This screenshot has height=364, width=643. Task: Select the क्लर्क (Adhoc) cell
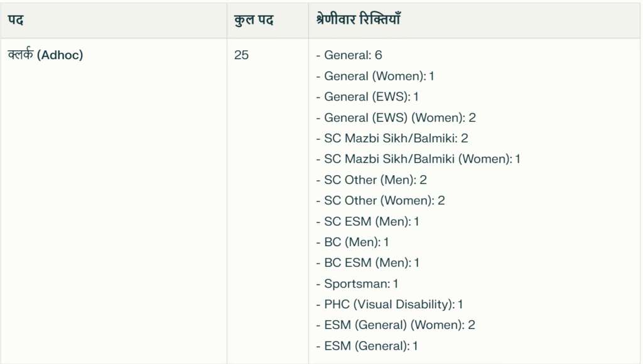45,55
